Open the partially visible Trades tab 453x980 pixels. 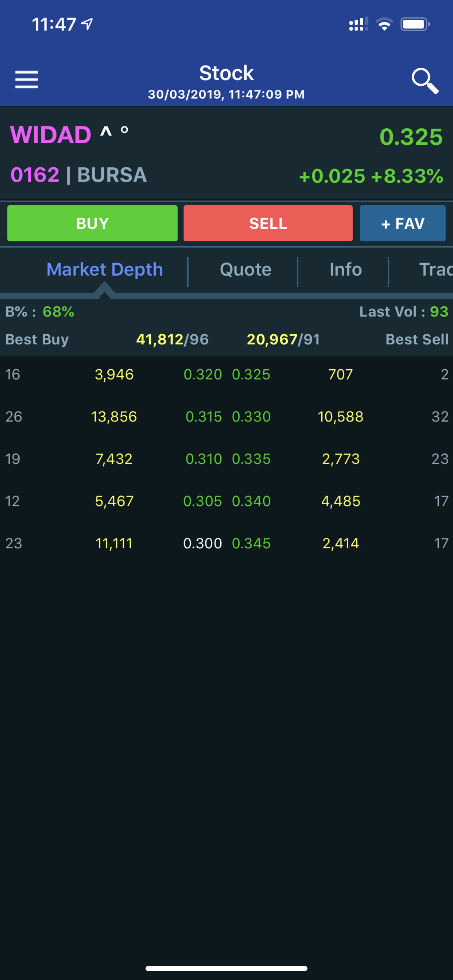click(436, 269)
